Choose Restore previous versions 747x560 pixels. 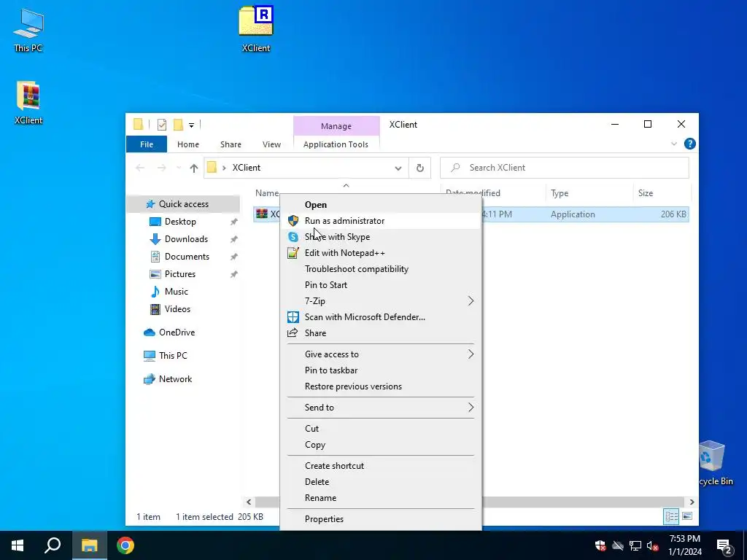[x=381, y=386]
